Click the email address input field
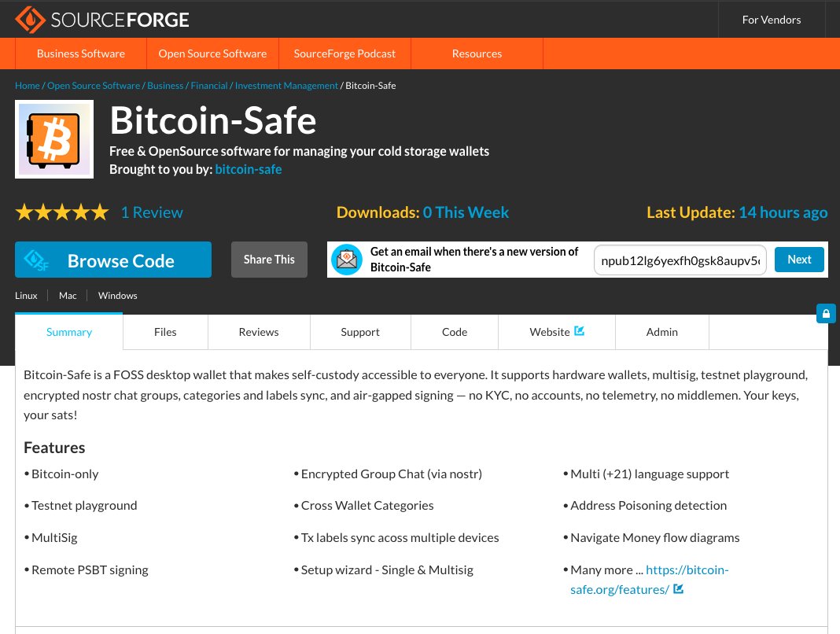This screenshot has height=634, width=840. [x=680, y=260]
